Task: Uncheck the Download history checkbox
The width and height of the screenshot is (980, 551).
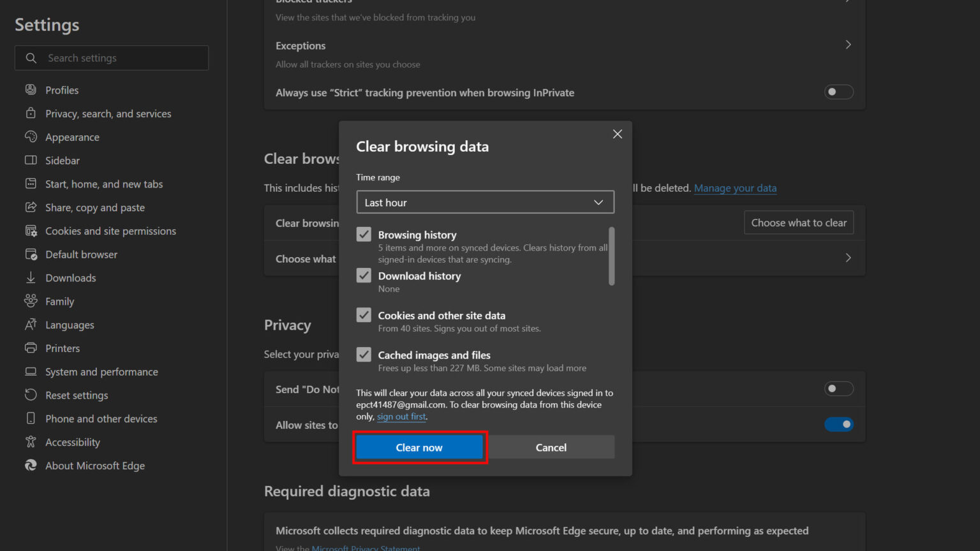Action: 364,275
